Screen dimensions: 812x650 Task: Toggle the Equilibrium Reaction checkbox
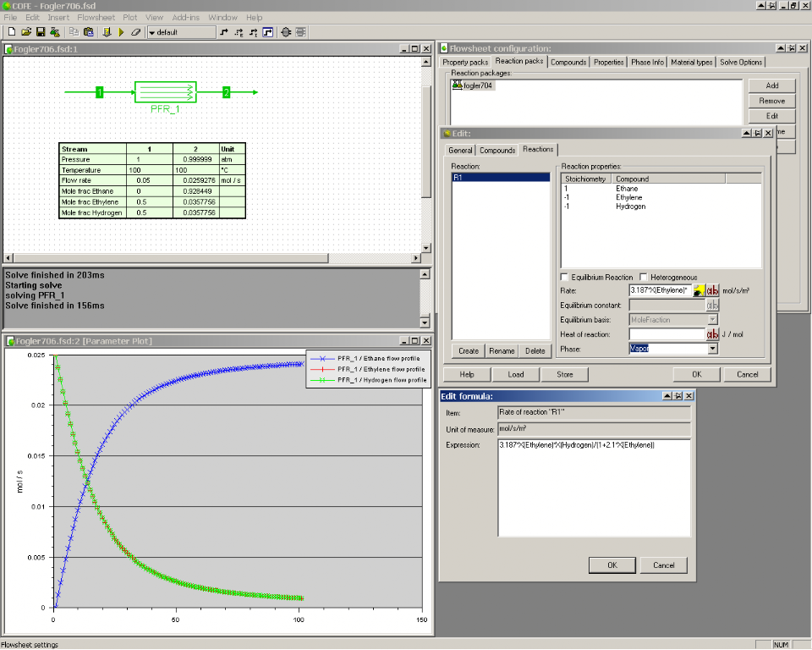pos(564,277)
